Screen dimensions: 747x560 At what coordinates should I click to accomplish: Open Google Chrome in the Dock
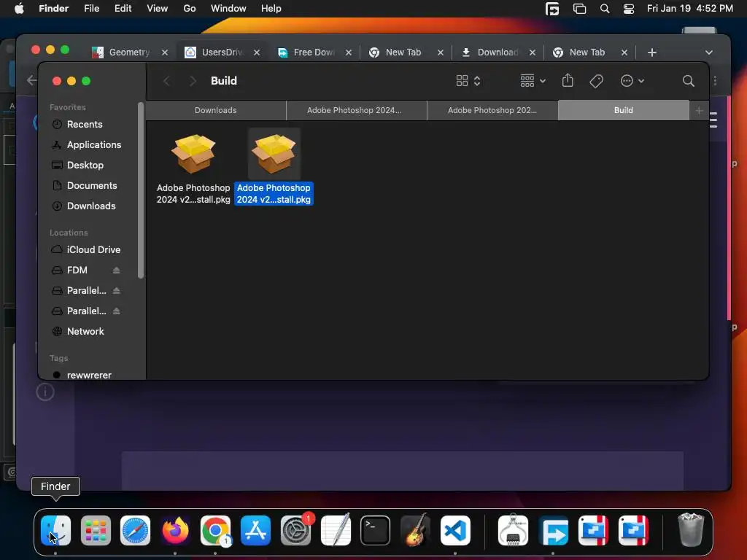[215, 531]
